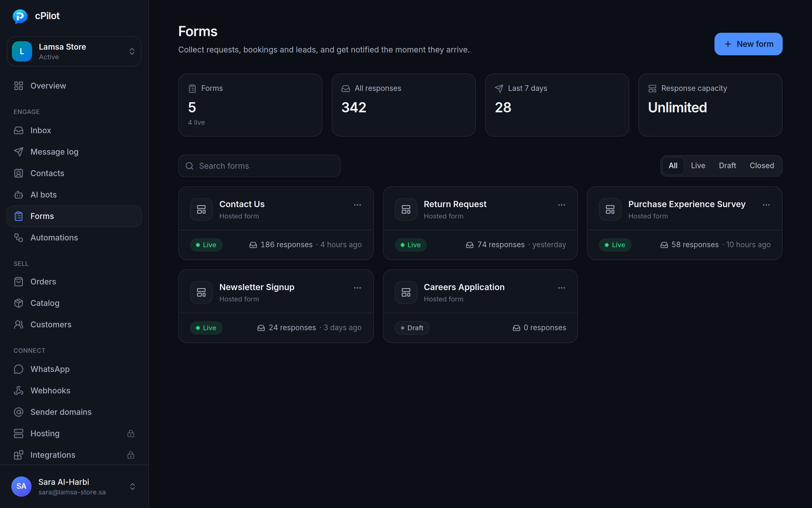Go to Message log paper-plane icon

[x=19, y=152]
